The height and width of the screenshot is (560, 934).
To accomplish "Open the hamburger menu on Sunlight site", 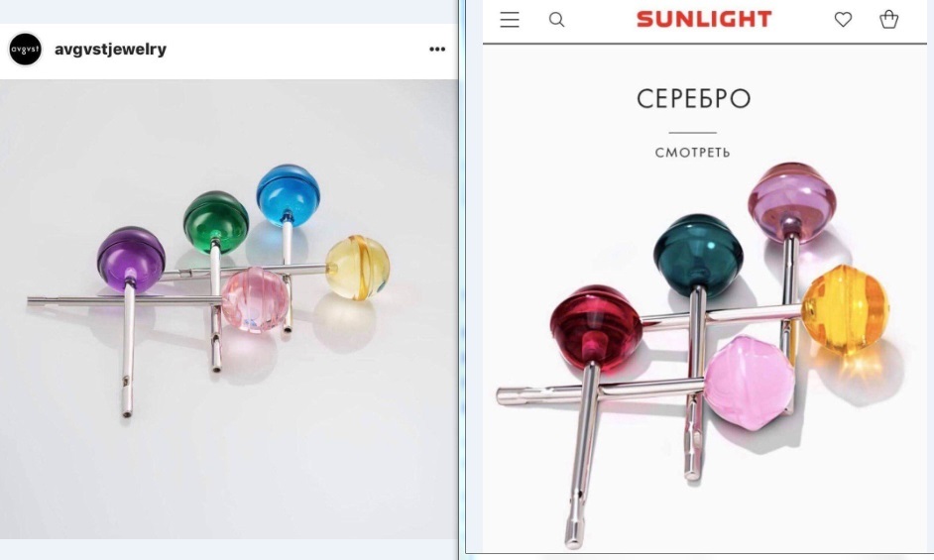I will (510, 20).
